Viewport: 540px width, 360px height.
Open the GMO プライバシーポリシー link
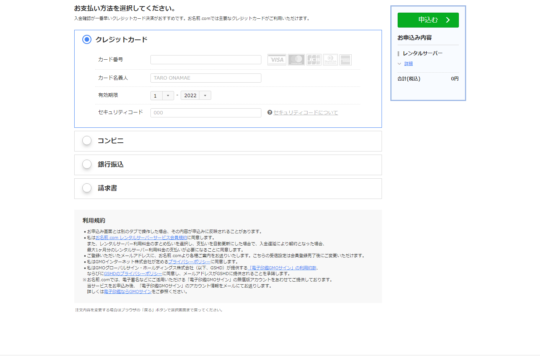click(x=189, y=262)
